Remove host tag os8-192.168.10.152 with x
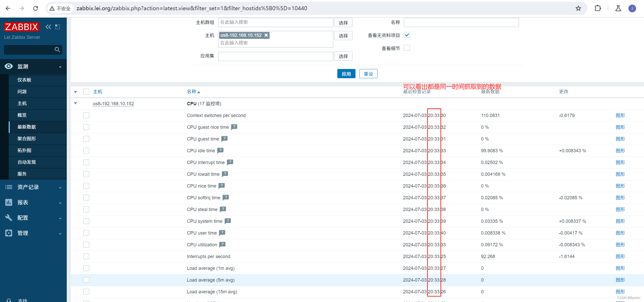This screenshot has height=302, width=644. click(x=266, y=35)
